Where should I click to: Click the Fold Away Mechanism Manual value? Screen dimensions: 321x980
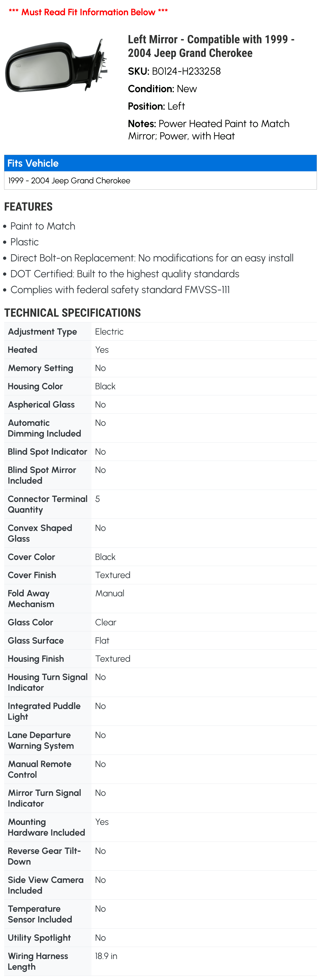(110, 593)
